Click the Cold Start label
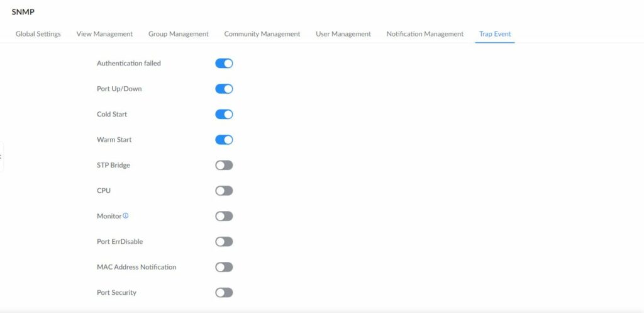The image size is (644, 313). click(112, 115)
